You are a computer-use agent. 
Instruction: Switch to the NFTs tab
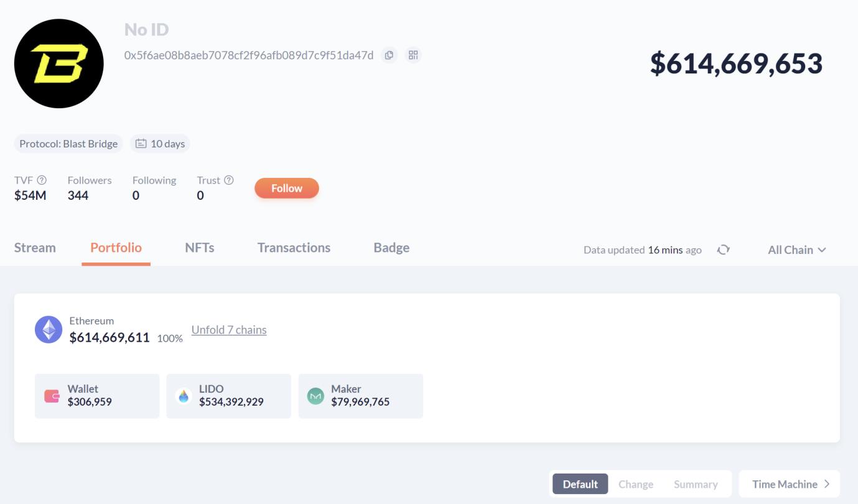point(200,248)
